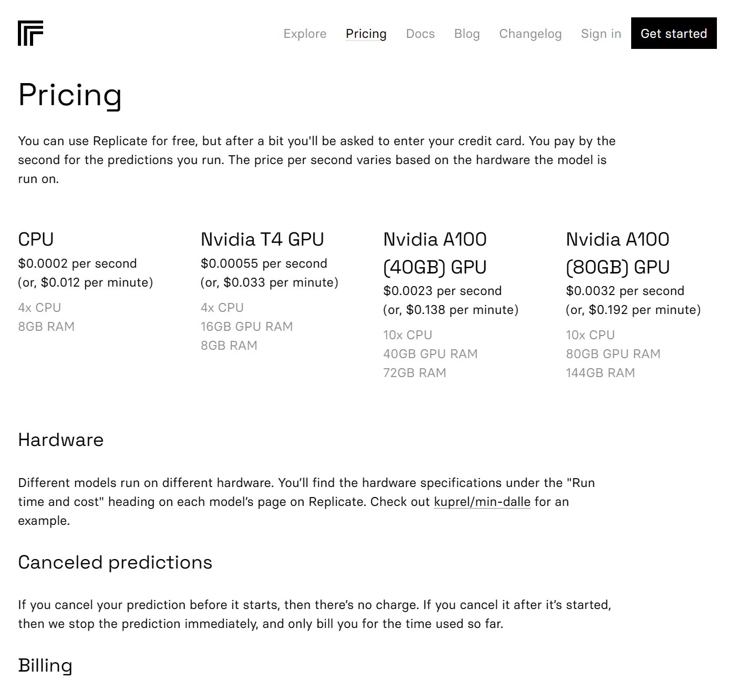Click the Nvidia A100 (80GB) GPU heading
729x700 pixels.
[617, 253]
